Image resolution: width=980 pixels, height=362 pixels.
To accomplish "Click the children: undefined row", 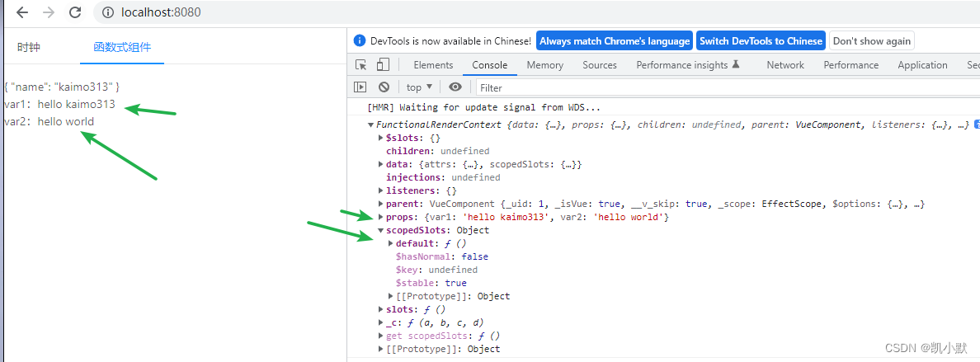I will [x=437, y=151].
